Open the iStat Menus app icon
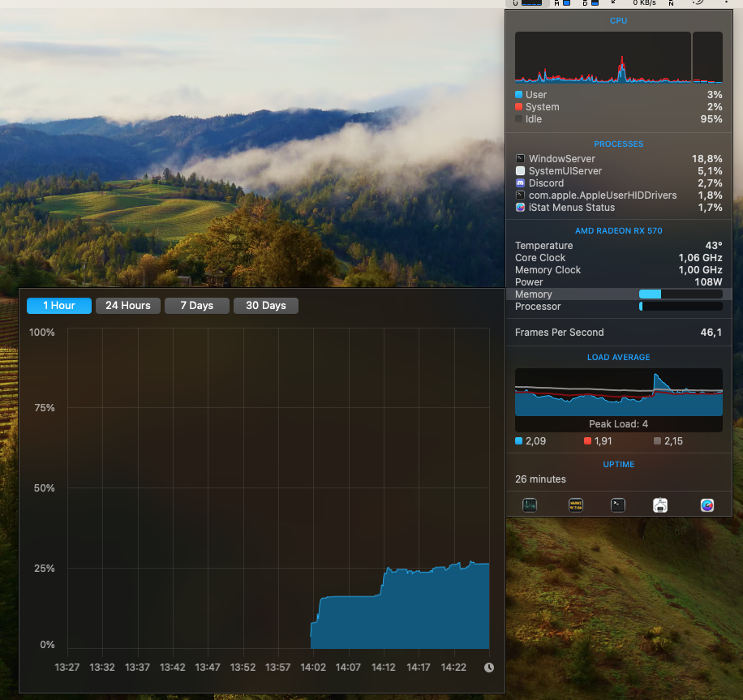The width and height of the screenshot is (743, 700). point(707,505)
